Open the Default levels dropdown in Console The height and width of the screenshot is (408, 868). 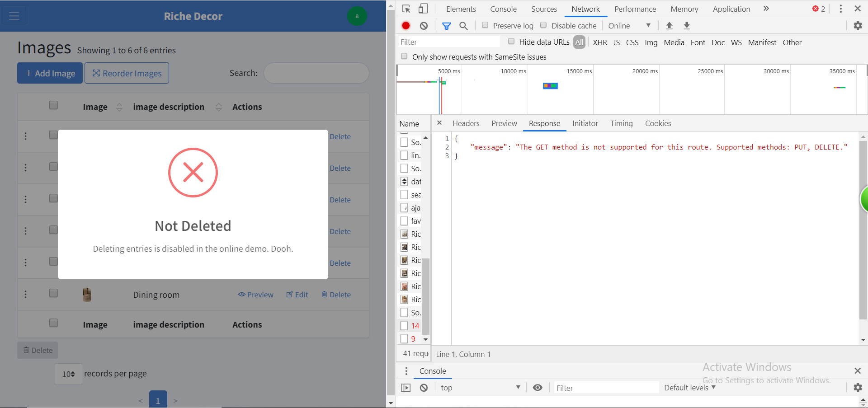point(689,387)
